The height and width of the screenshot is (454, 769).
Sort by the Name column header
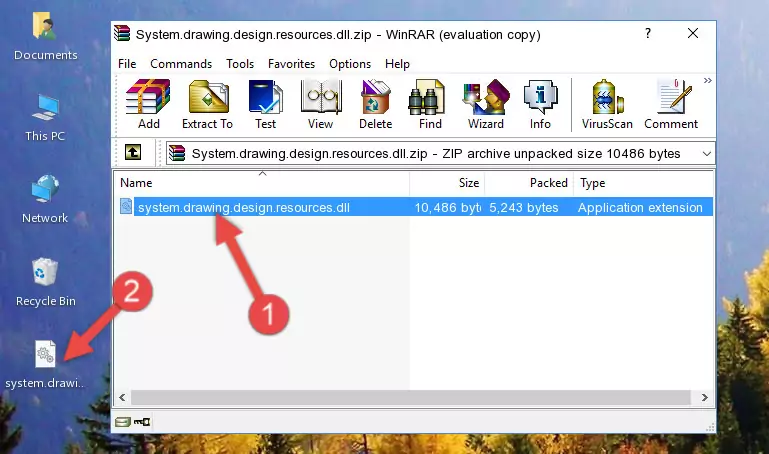pyautogui.click(x=262, y=183)
